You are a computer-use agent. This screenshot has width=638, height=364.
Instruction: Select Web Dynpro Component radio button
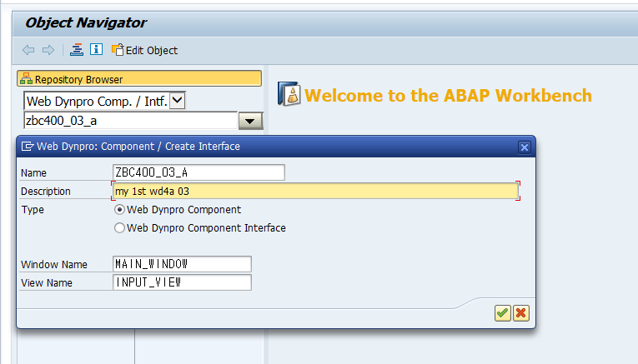click(119, 210)
